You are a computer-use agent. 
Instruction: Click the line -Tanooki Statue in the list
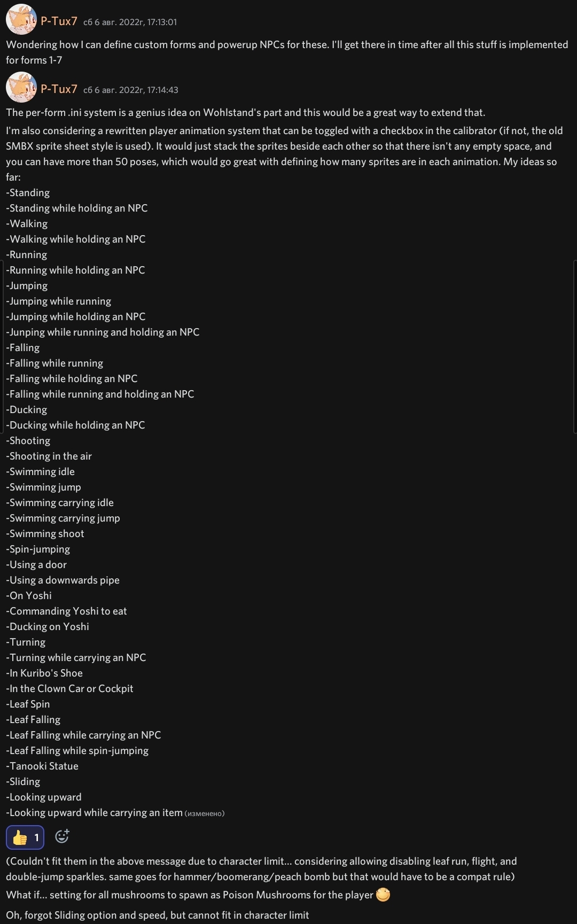click(42, 766)
